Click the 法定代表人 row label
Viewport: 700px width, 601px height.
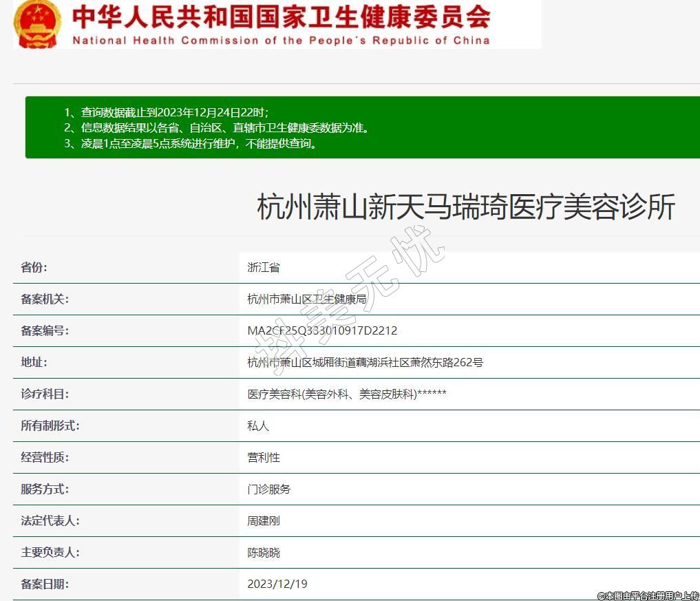pos(50,521)
